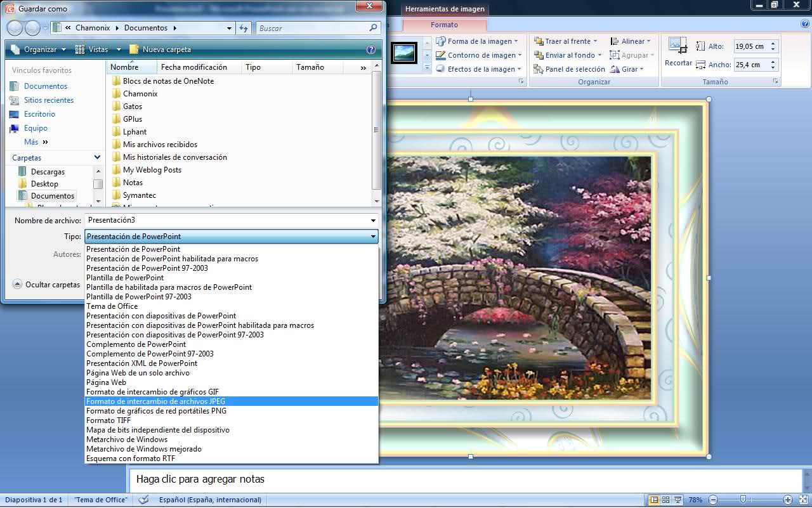This screenshot has height=508, width=812.
Task: Expand the Nombre de archivo dropdown arrow
Action: (374, 221)
